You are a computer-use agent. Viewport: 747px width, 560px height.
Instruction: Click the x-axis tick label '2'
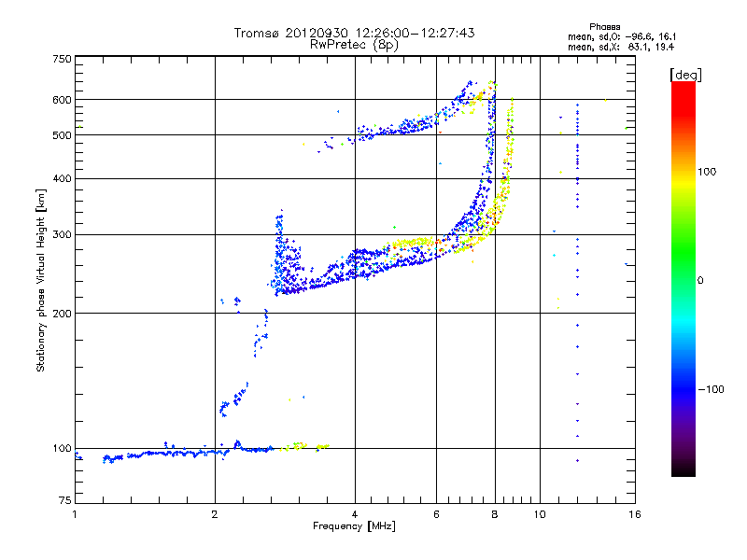pos(215,514)
